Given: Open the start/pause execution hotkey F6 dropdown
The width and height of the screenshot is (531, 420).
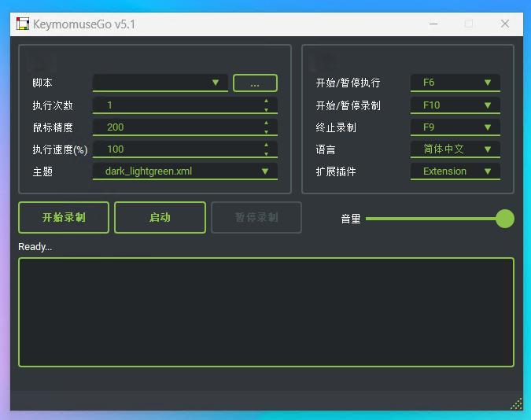Looking at the screenshot, I should (455, 83).
